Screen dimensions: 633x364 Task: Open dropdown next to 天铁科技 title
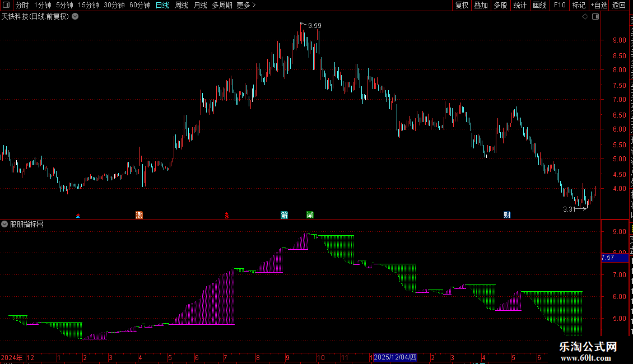(75, 17)
